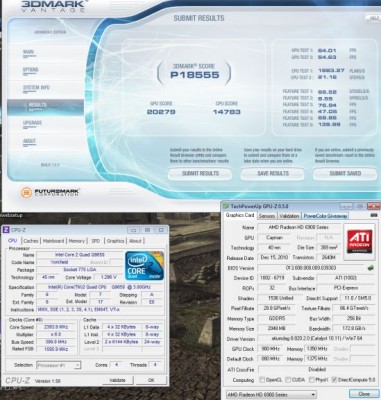Click the GPU score value 20279

click(161, 112)
